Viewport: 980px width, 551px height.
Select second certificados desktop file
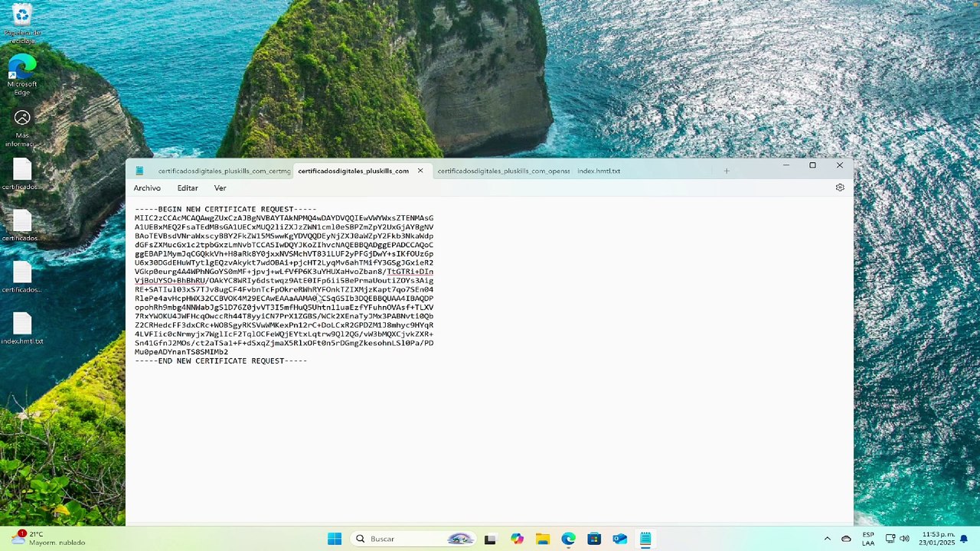(x=22, y=226)
